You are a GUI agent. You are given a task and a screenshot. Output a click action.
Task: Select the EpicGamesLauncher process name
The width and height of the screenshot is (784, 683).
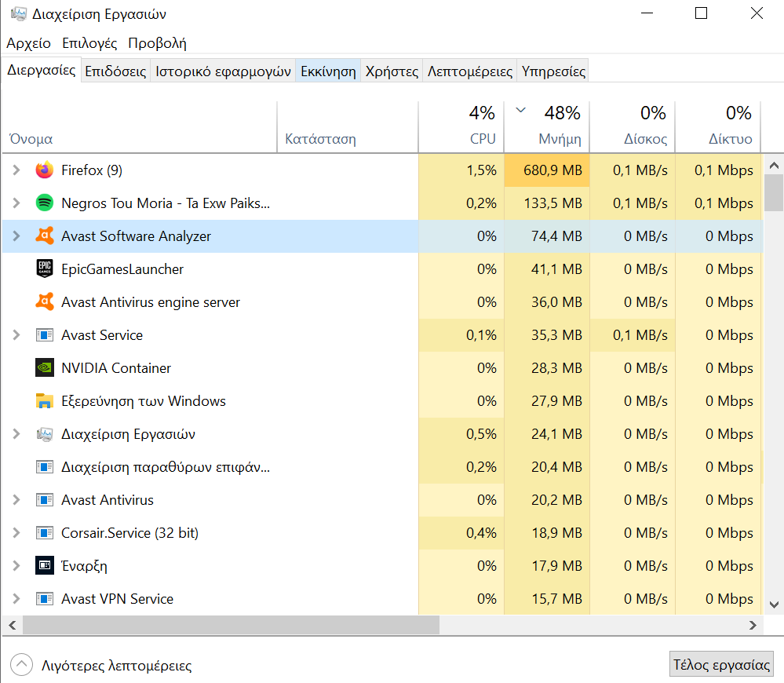(122, 269)
